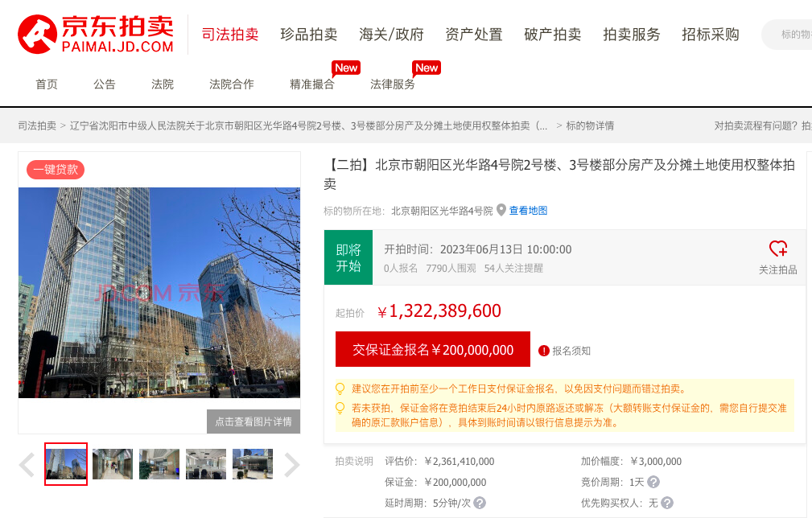
Task: Click the JD Paimai logo
Action: click(x=96, y=34)
